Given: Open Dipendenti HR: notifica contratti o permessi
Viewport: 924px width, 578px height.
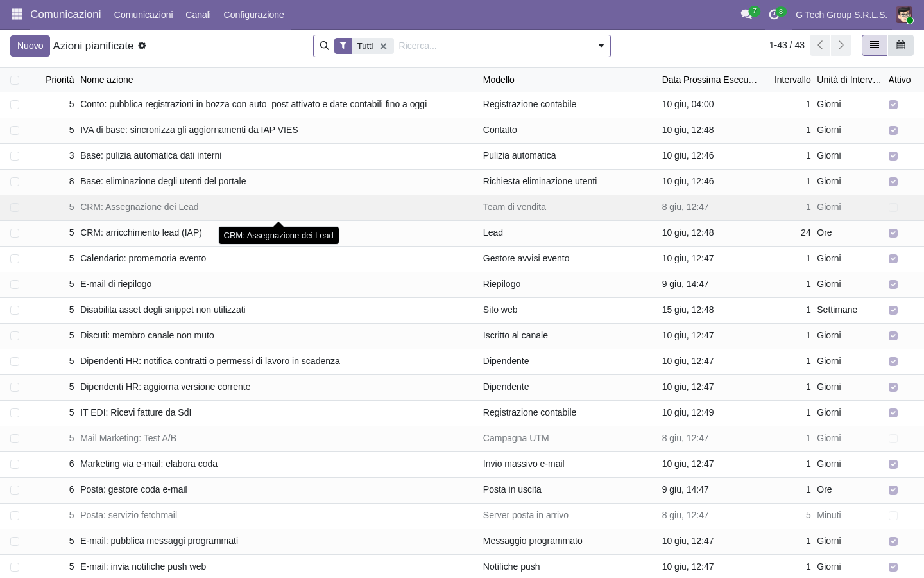Looking at the screenshot, I should [210, 361].
